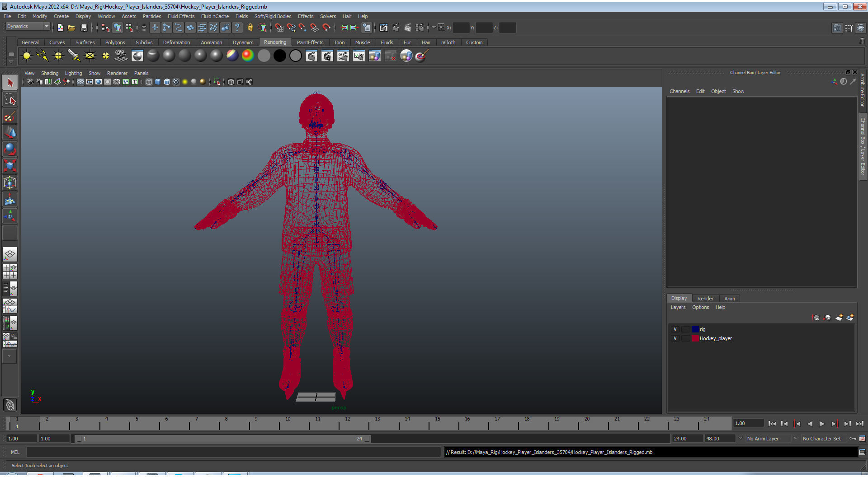Add a spot light from the shelf
This screenshot has height=477, width=868.
[x=74, y=56]
